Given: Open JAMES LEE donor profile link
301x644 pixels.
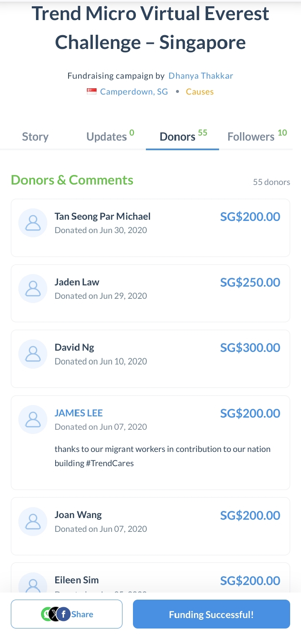Looking at the screenshot, I should (79, 413).
